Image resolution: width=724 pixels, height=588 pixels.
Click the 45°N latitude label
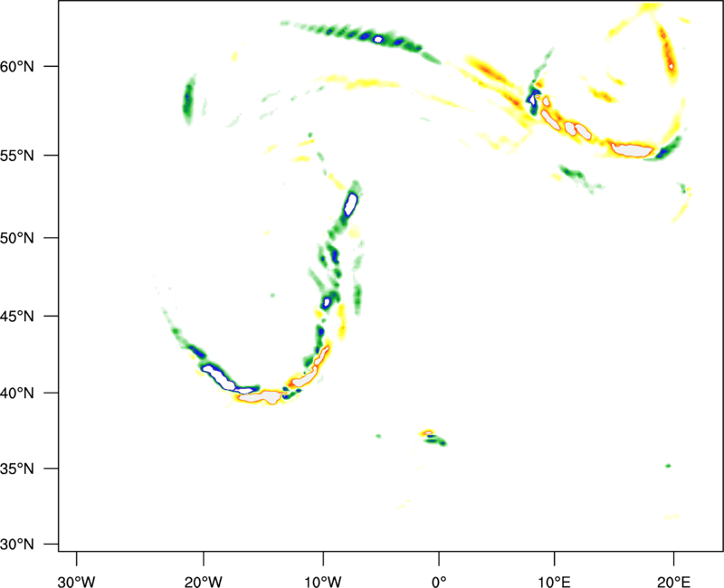17,316
